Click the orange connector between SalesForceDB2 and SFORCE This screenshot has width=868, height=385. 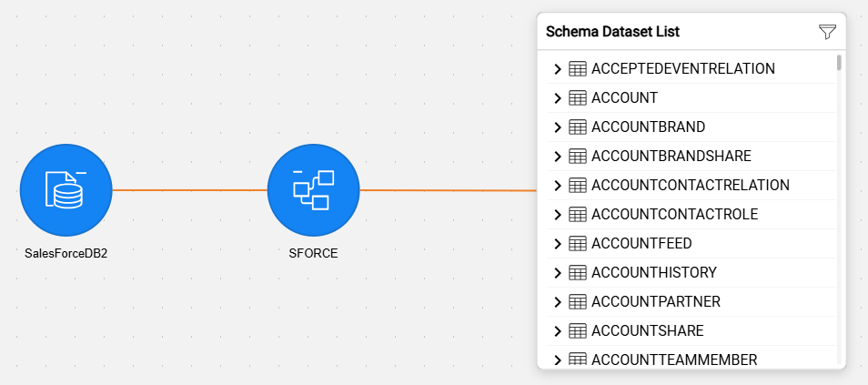pyautogui.click(x=190, y=190)
